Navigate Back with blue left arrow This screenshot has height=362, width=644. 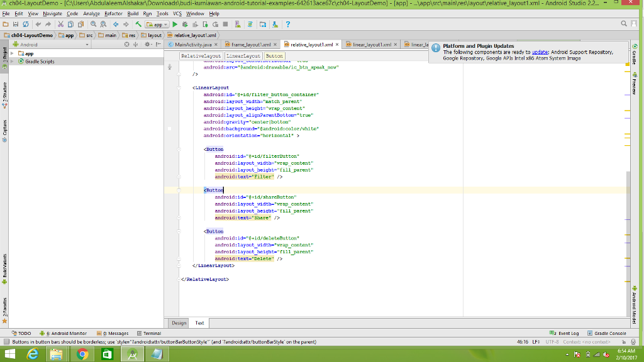(x=116, y=25)
